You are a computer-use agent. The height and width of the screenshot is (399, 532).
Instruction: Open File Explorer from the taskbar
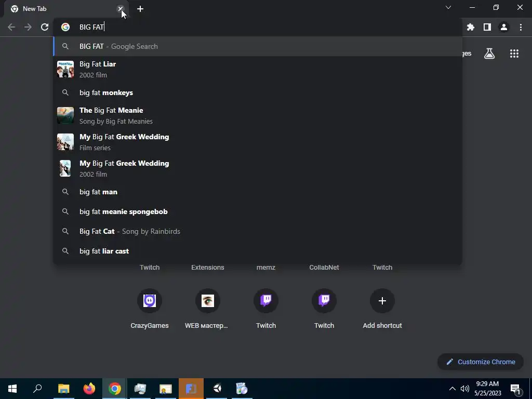[64, 389]
